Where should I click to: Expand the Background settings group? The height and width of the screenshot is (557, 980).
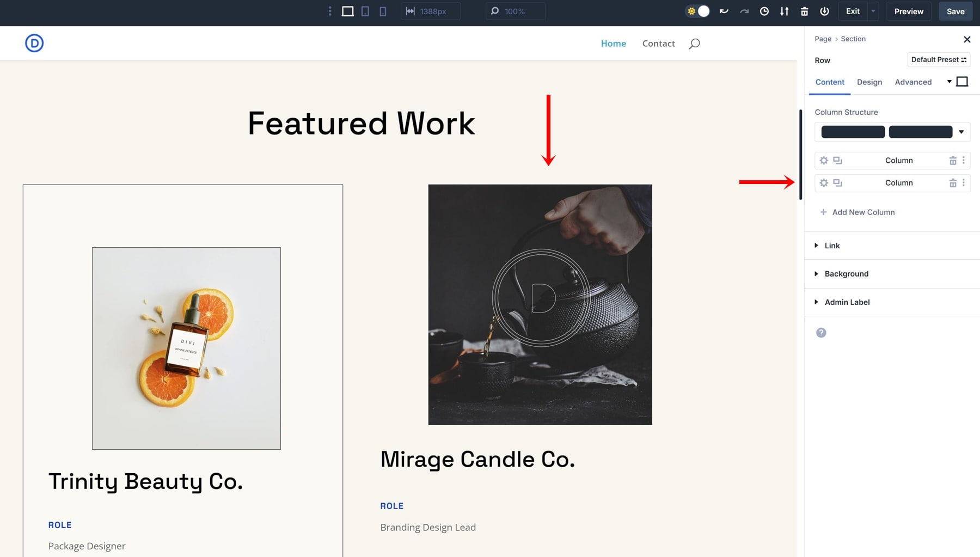846,274
